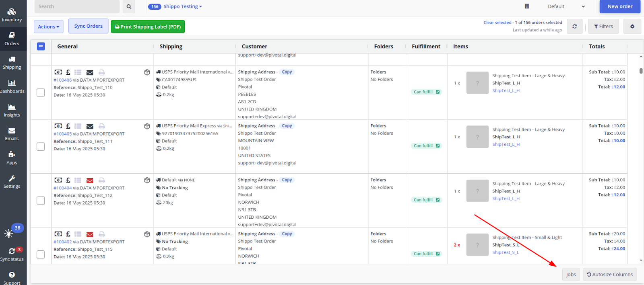This screenshot has height=285, width=644.
Task: Open Dashboards from the sidebar
Action: 12,86
